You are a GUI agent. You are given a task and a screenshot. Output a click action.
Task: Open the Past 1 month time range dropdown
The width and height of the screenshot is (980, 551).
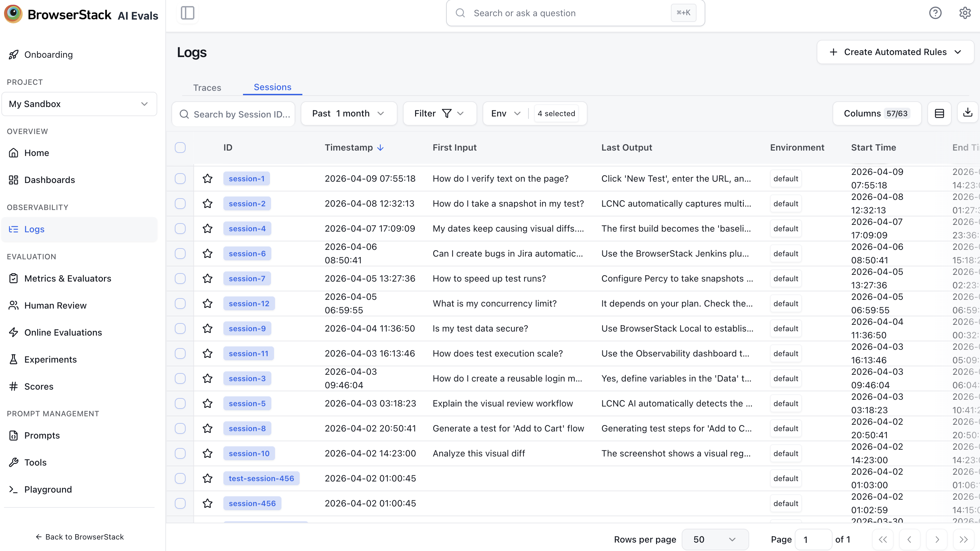coord(349,113)
